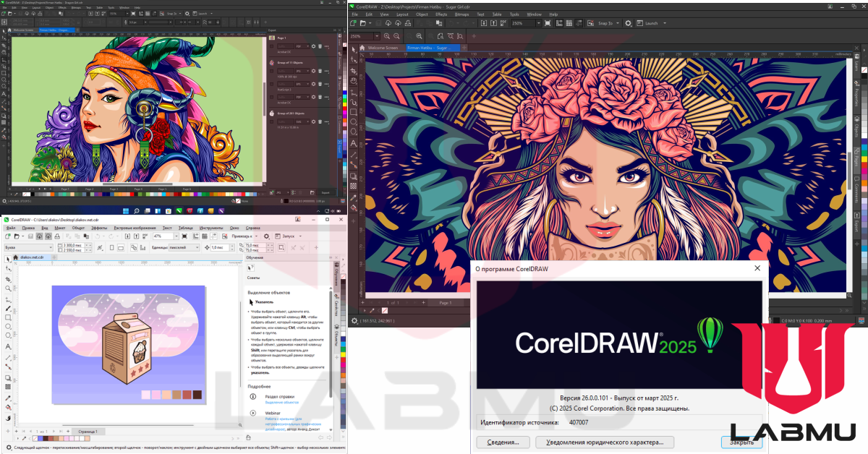Toggle Show Guidelines in Sugar Girl toolbar
This screenshot has height=454, width=868.
(579, 23)
